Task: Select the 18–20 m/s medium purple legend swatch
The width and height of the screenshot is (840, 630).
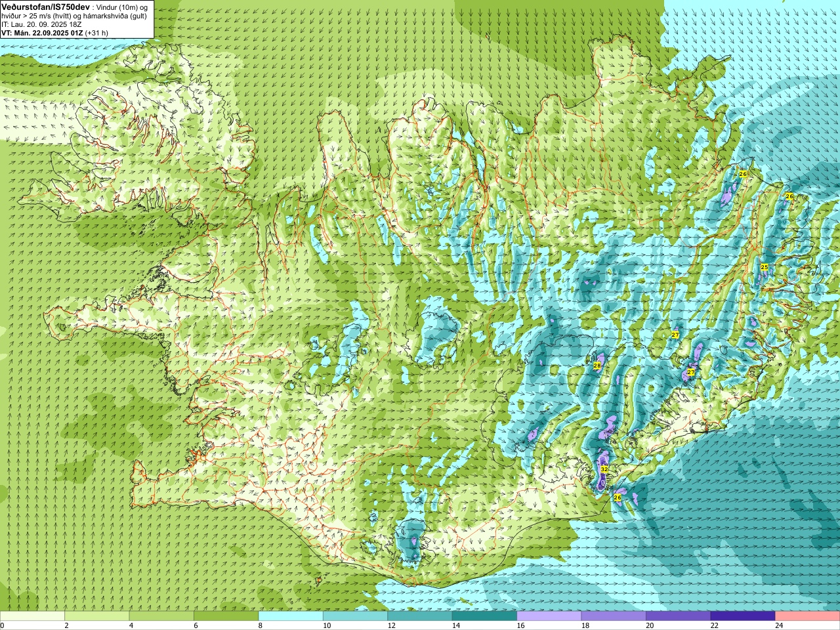Action: [x=614, y=616]
